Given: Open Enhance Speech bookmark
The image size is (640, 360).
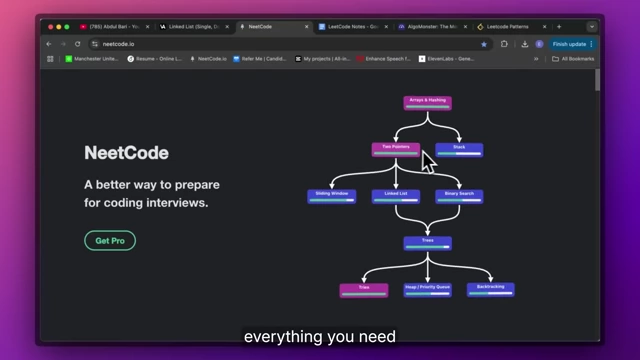Looking at the screenshot, I should coord(384,59).
